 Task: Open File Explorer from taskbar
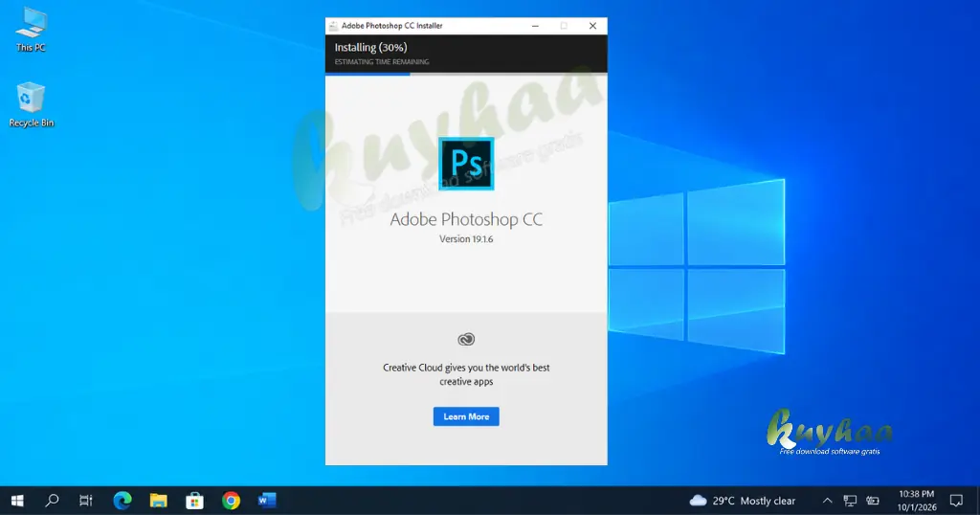(158, 500)
